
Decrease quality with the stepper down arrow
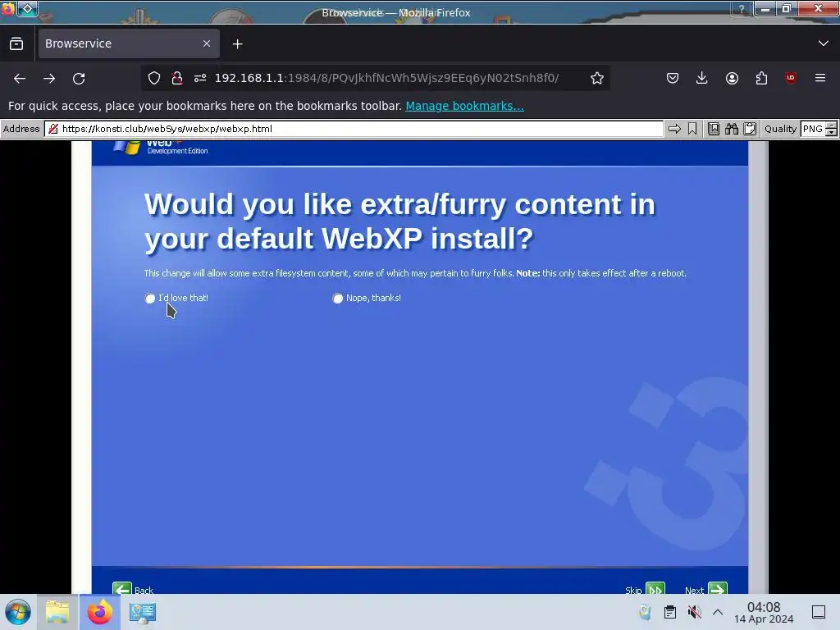832,132
